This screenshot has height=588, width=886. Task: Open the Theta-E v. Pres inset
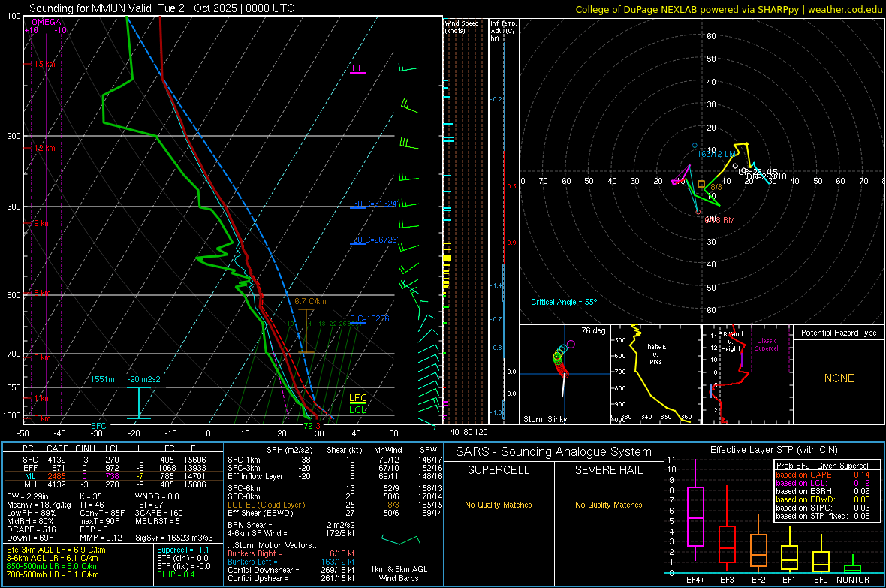tap(655, 374)
